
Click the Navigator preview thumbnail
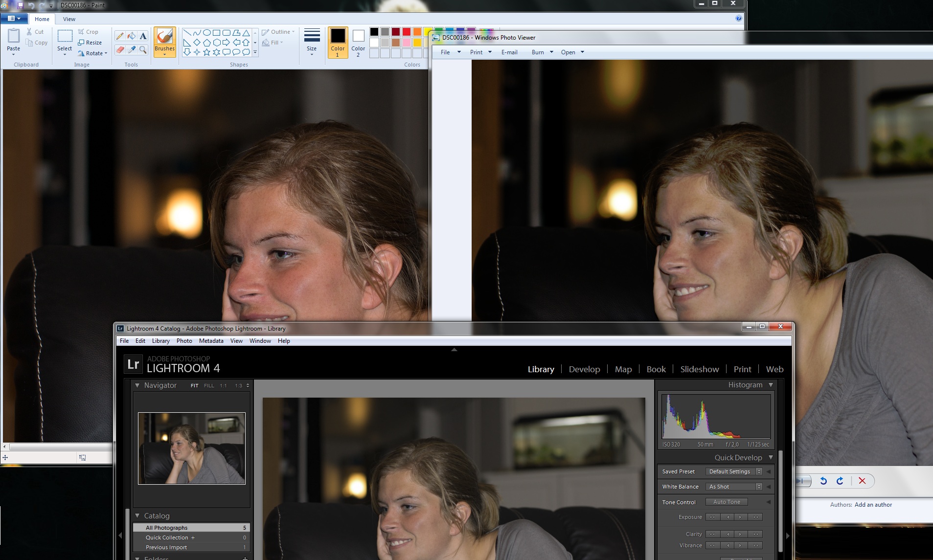[x=192, y=448]
